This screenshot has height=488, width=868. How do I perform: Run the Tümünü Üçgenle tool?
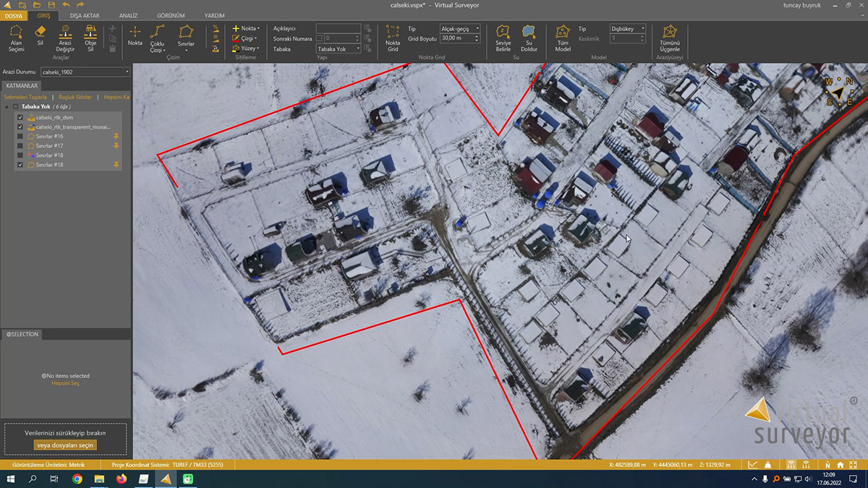coord(670,38)
